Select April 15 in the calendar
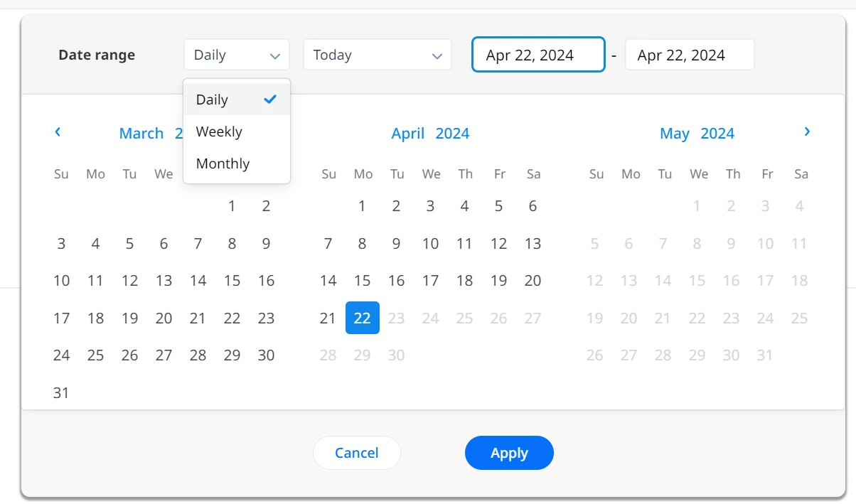 (363, 281)
